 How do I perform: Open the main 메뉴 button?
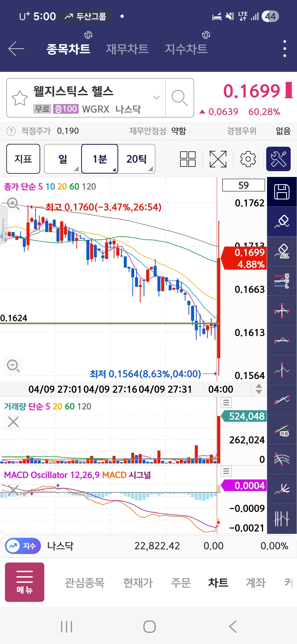pyautogui.click(x=24, y=582)
